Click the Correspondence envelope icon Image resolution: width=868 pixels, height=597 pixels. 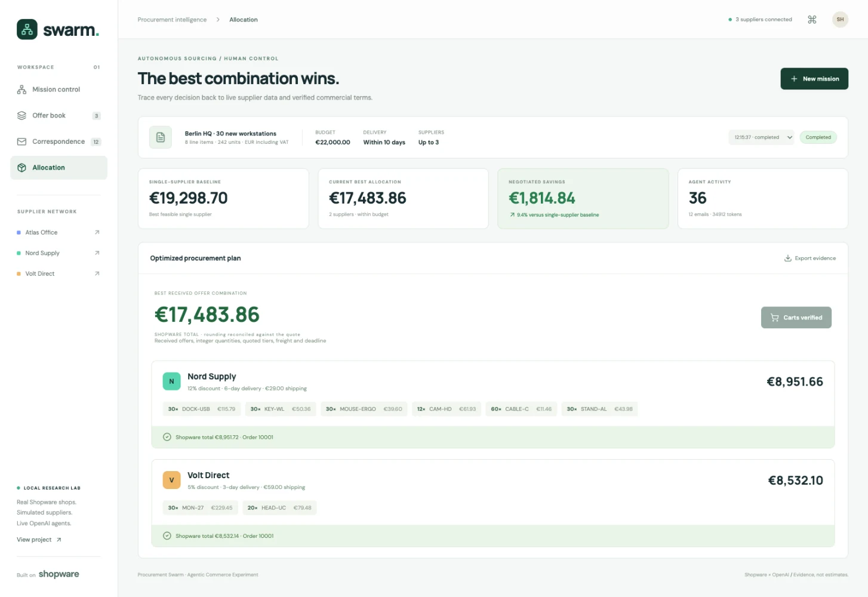21,141
